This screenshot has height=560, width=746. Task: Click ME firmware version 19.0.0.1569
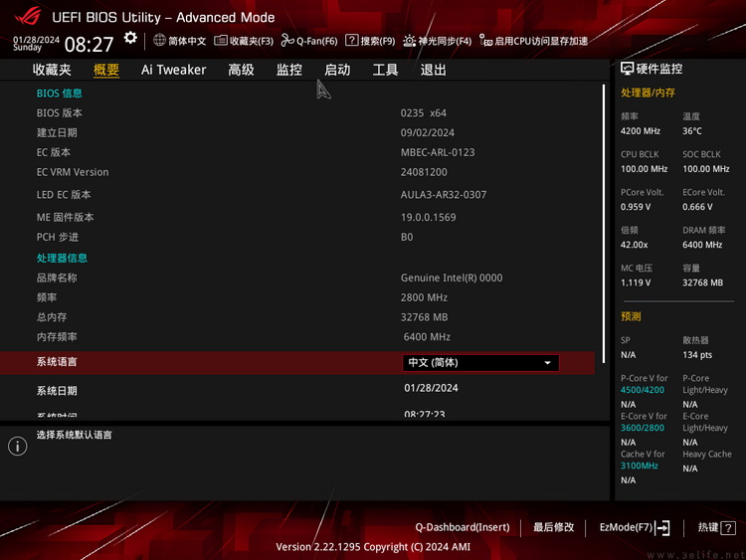click(428, 218)
